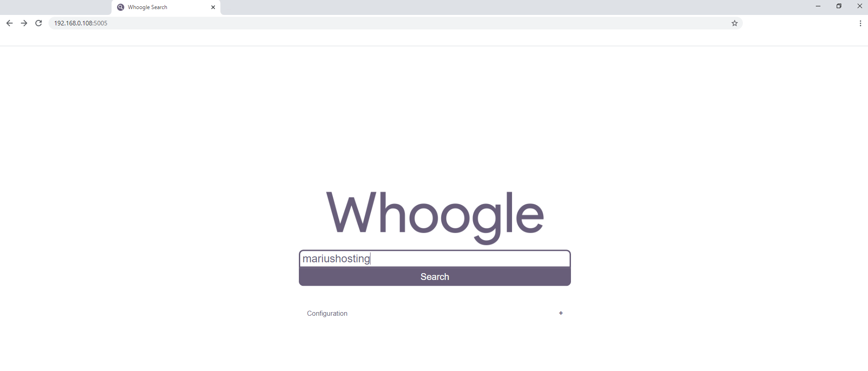Click the Whoogle favicon on the tab
The width and height of the screenshot is (868, 371).
[120, 7]
